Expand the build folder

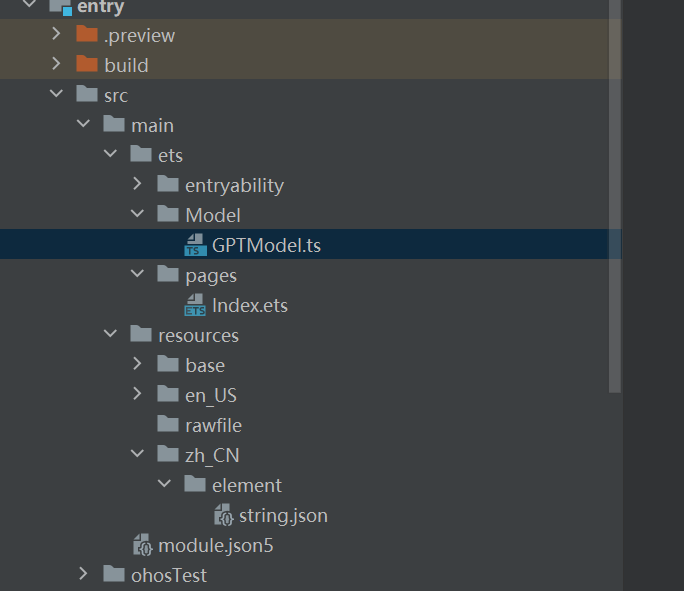tap(56, 64)
